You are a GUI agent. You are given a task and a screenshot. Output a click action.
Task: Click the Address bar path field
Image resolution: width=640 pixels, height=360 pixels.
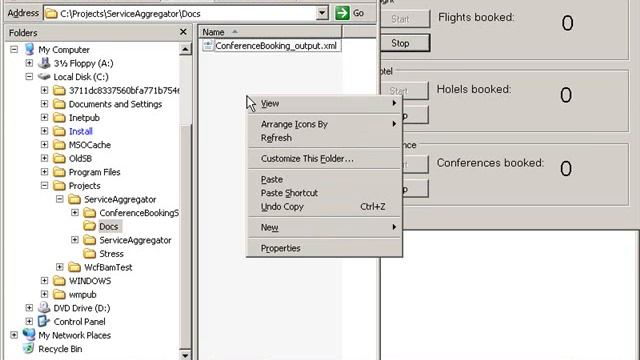[187, 13]
